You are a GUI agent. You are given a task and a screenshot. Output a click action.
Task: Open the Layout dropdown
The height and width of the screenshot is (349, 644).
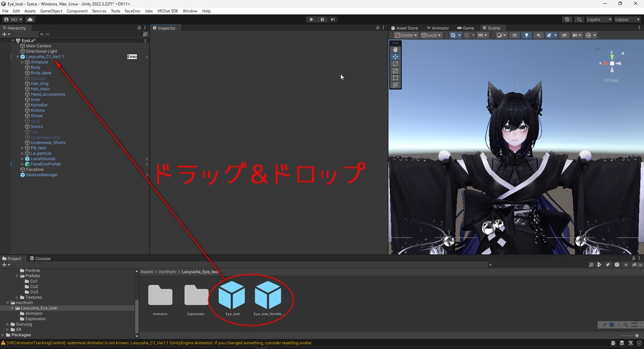[x=627, y=19]
